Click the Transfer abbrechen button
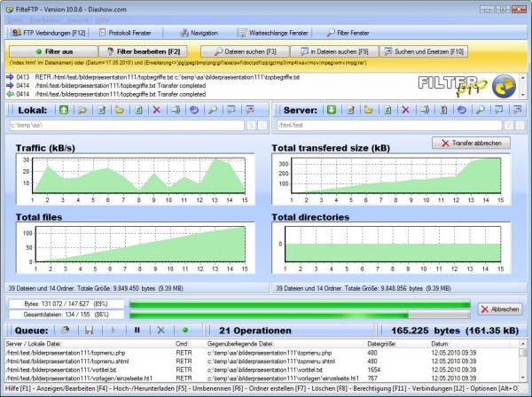The height and width of the screenshot is (397, 532). (471, 143)
